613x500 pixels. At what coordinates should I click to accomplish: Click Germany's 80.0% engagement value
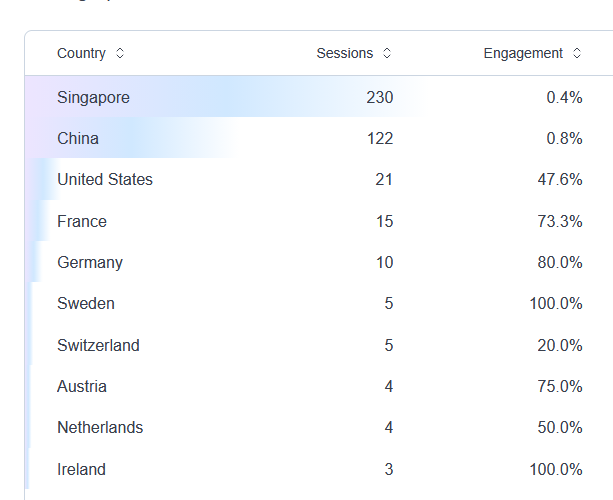[559, 262]
